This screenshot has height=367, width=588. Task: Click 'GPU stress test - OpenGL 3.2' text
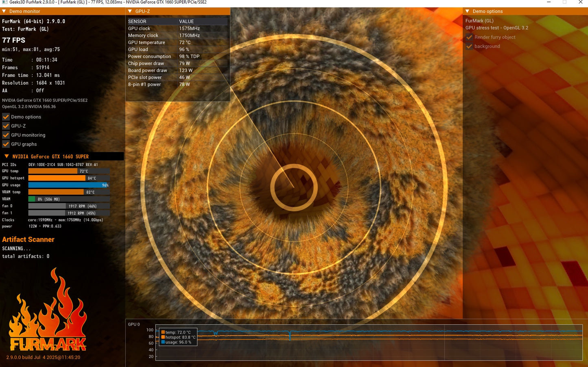497,28
